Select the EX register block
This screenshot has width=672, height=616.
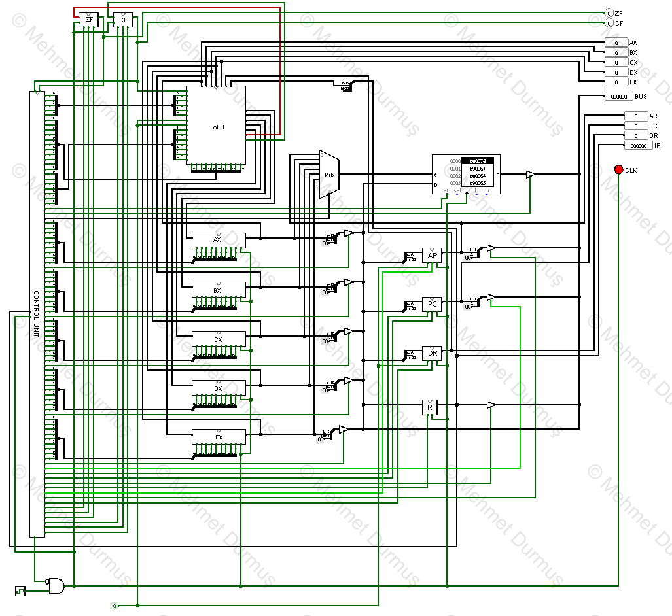(x=218, y=436)
